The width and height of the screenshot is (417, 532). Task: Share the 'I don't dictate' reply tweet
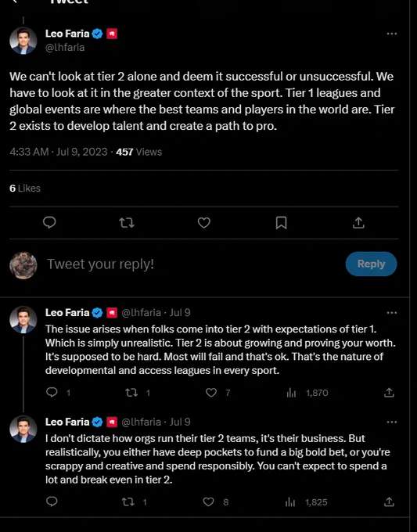[x=389, y=501]
